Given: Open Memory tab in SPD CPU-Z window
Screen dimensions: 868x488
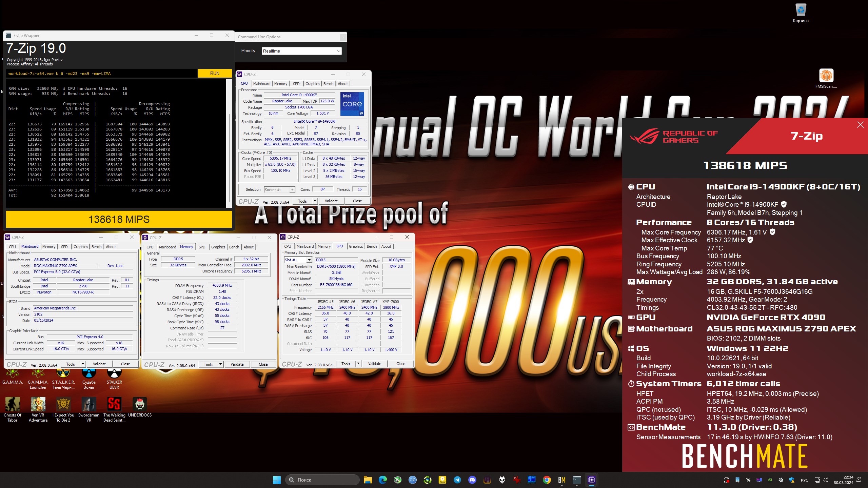Looking at the screenshot, I should [324, 246].
